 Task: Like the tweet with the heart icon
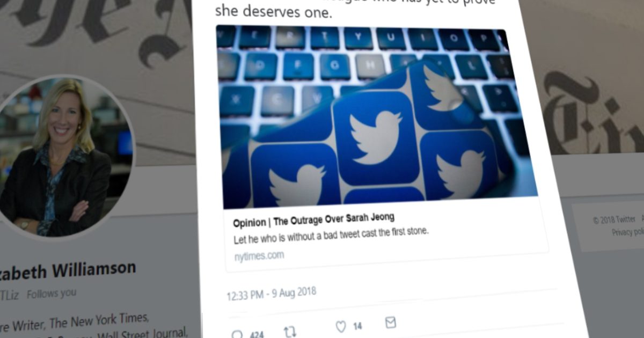341,327
